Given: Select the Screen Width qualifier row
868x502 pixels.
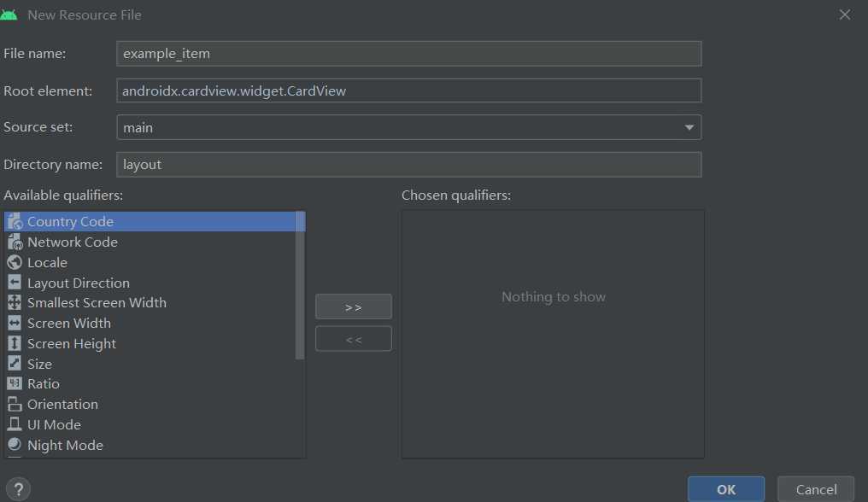Looking at the screenshot, I should [150, 323].
